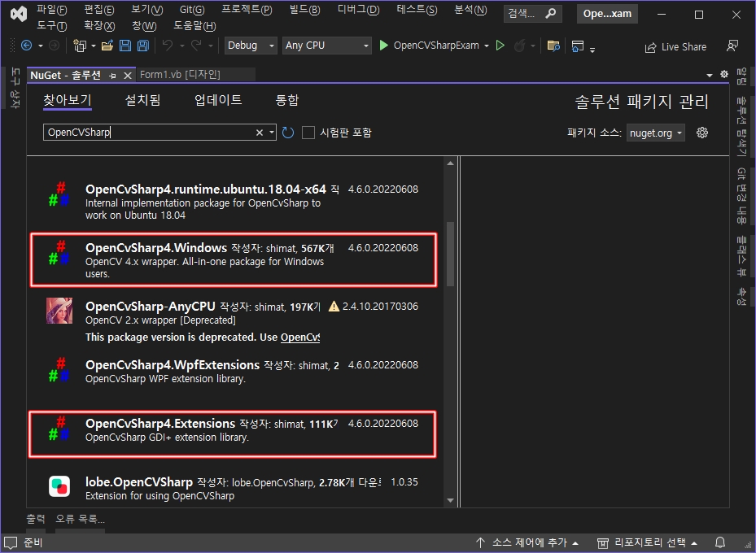Click the feedback person icon

coord(732,46)
